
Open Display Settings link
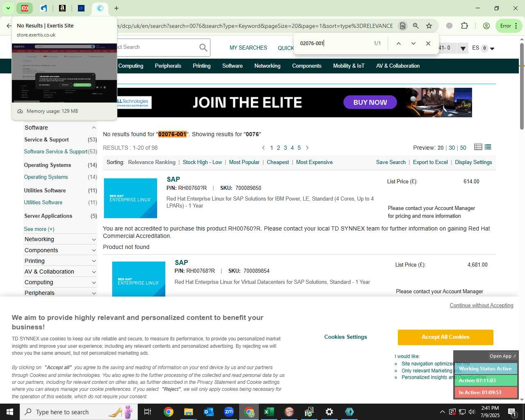coord(473,162)
